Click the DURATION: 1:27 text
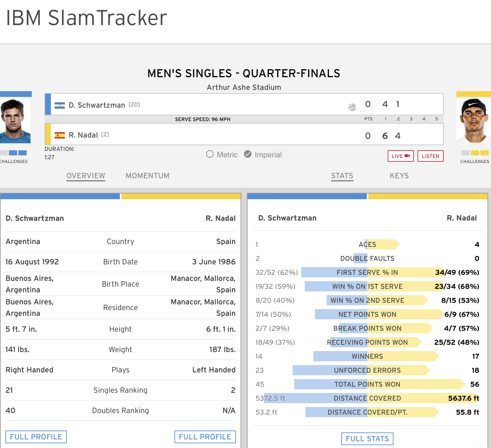491x448 pixels. pyautogui.click(x=59, y=153)
